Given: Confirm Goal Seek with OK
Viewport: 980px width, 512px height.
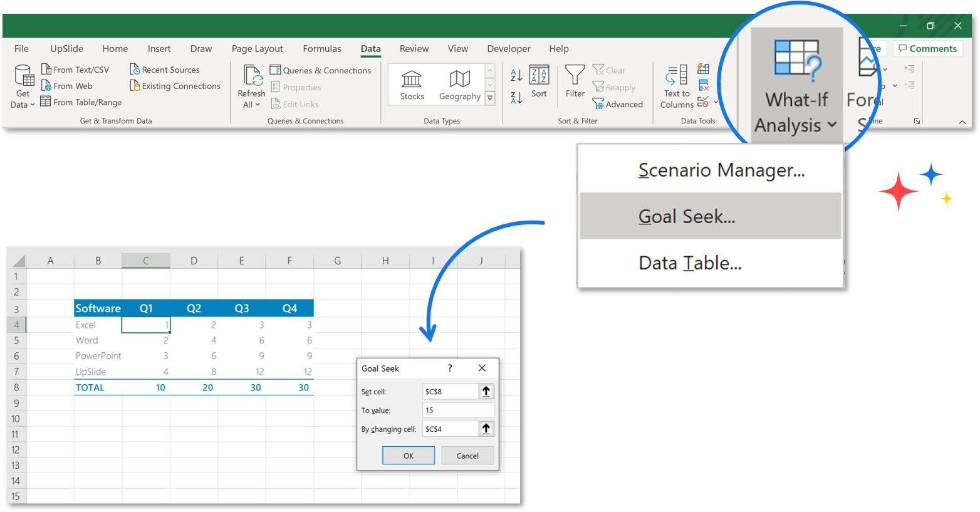Looking at the screenshot, I should 408,456.
